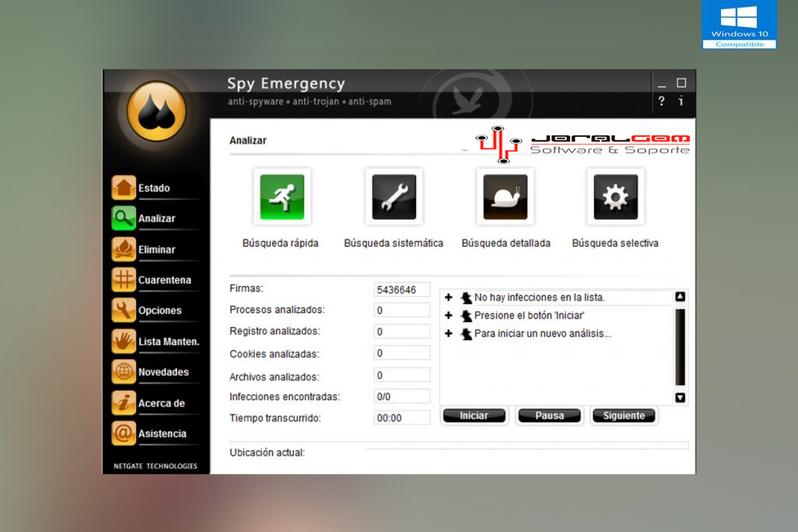Expand the 'No hay infecciones' list entry

point(448,297)
